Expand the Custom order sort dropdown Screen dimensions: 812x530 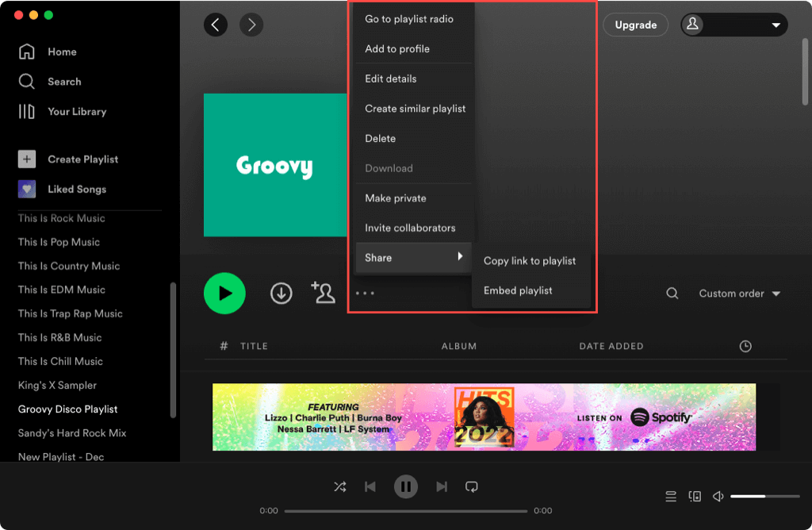(x=739, y=294)
